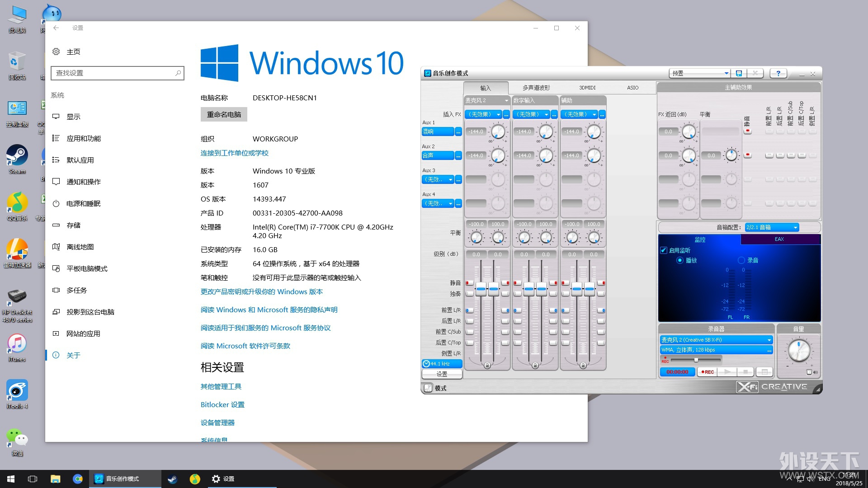Click the Steam taskbar icon

[x=172, y=479]
